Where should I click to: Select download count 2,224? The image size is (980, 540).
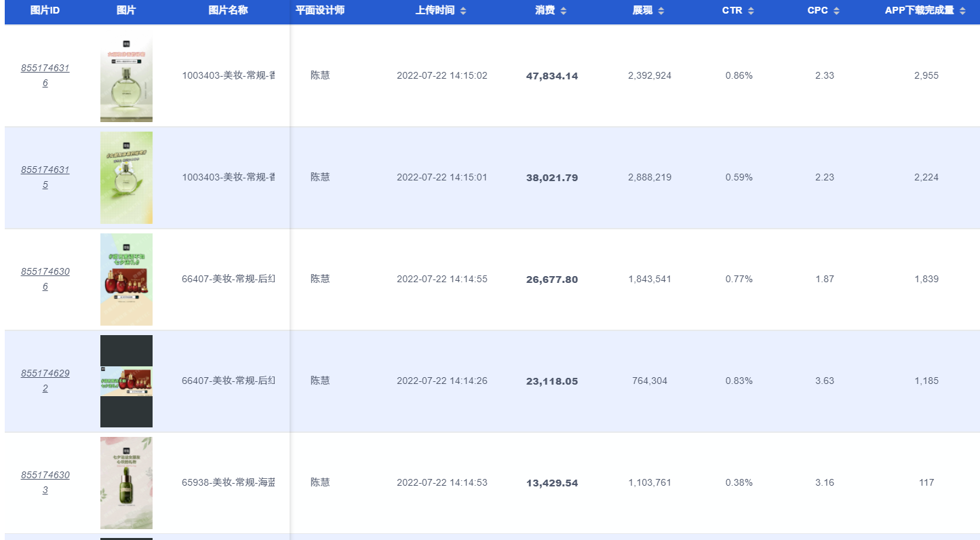pyautogui.click(x=926, y=177)
